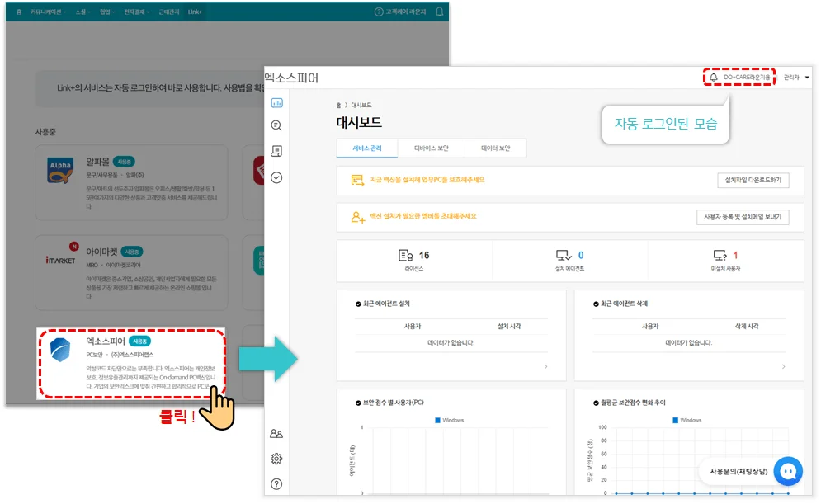Select the circled checkmark icon in sidebar

[x=276, y=177]
